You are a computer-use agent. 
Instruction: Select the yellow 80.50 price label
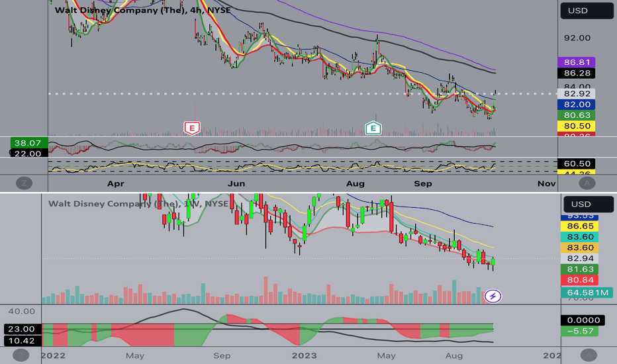click(577, 126)
